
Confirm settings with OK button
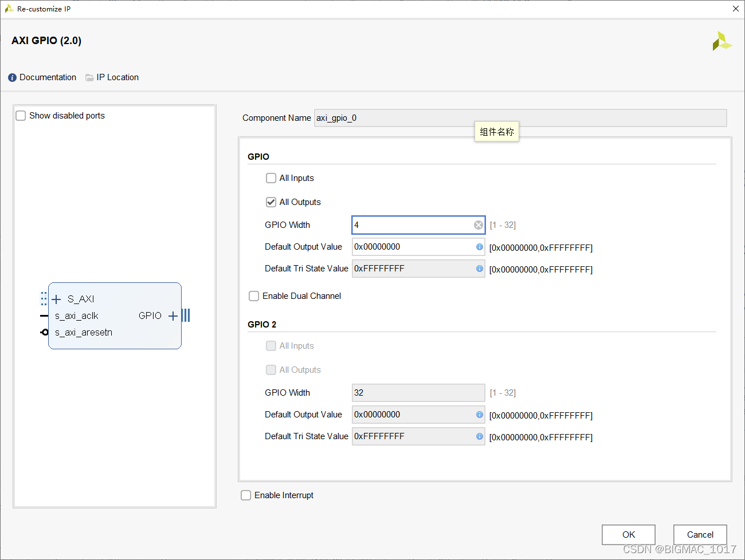tap(629, 535)
